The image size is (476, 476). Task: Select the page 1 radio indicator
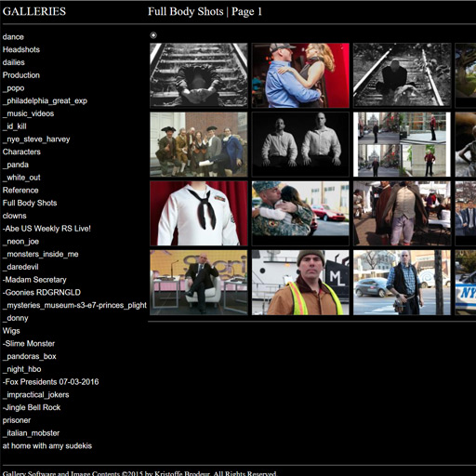pyautogui.click(x=153, y=35)
